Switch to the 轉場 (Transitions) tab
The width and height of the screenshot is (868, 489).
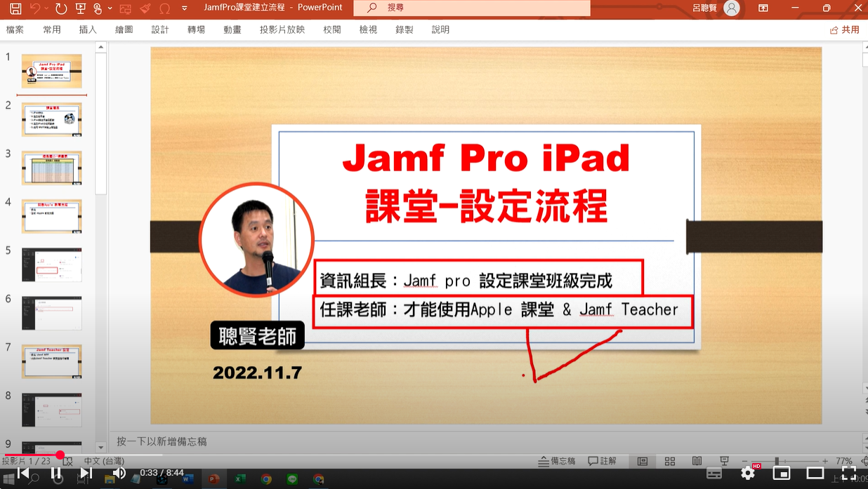(197, 29)
